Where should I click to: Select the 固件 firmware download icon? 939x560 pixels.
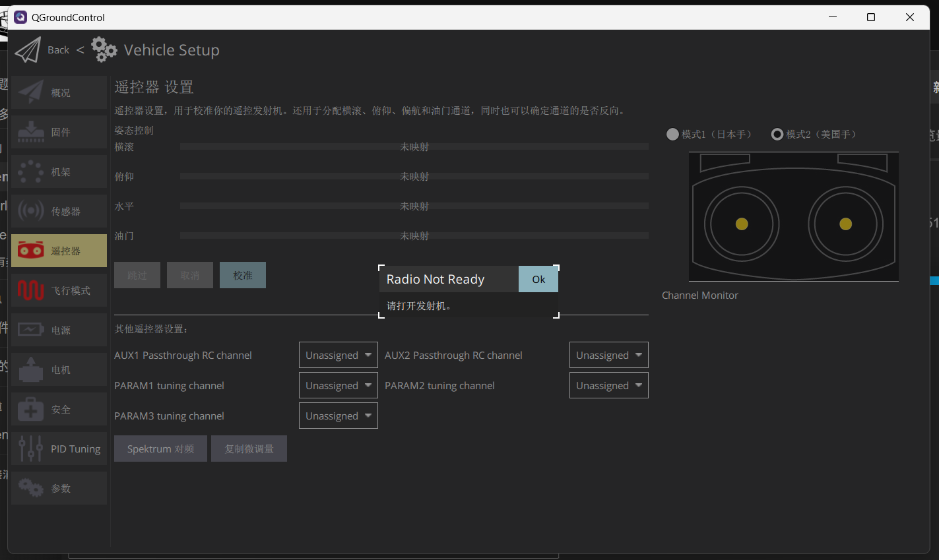(x=30, y=132)
